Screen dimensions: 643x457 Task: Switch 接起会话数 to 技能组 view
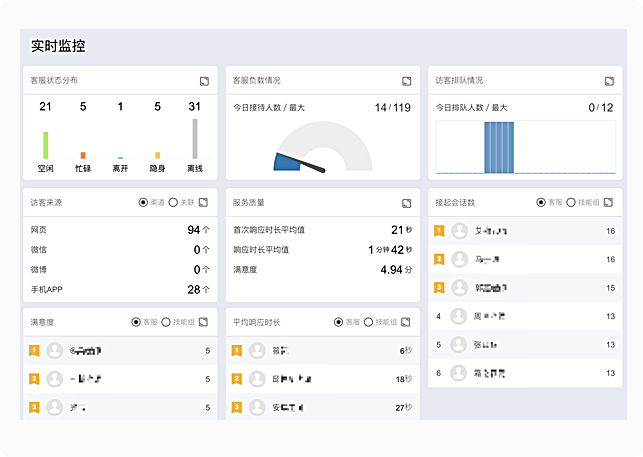click(x=571, y=202)
